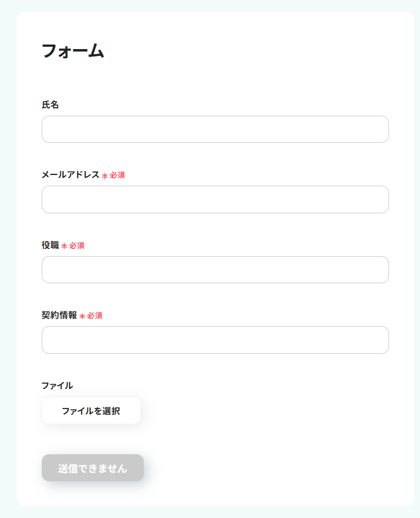
Task: Click the 必須 marker next to 契約情報
Action: point(95,316)
